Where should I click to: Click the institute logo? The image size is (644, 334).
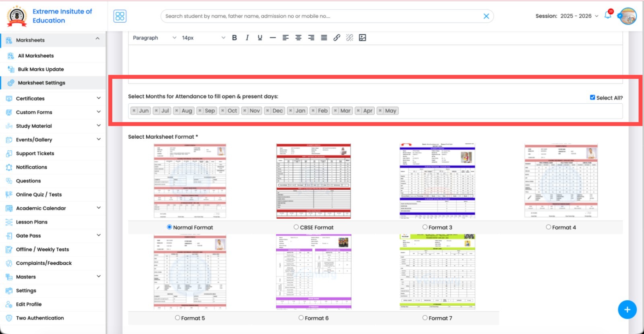(17, 16)
